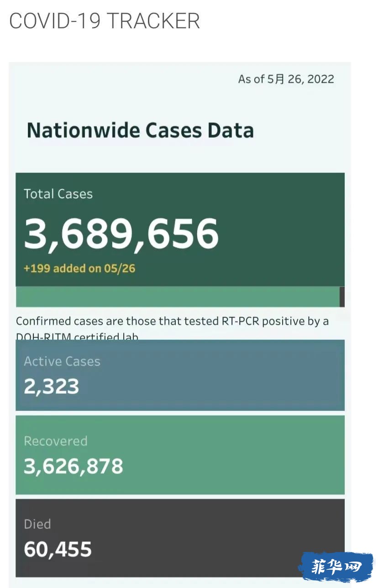
Task: Open the Total Cases label
Action: (58, 194)
